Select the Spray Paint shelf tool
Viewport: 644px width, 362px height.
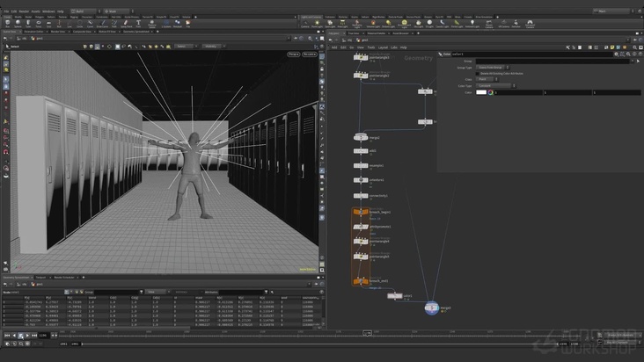click(x=126, y=24)
